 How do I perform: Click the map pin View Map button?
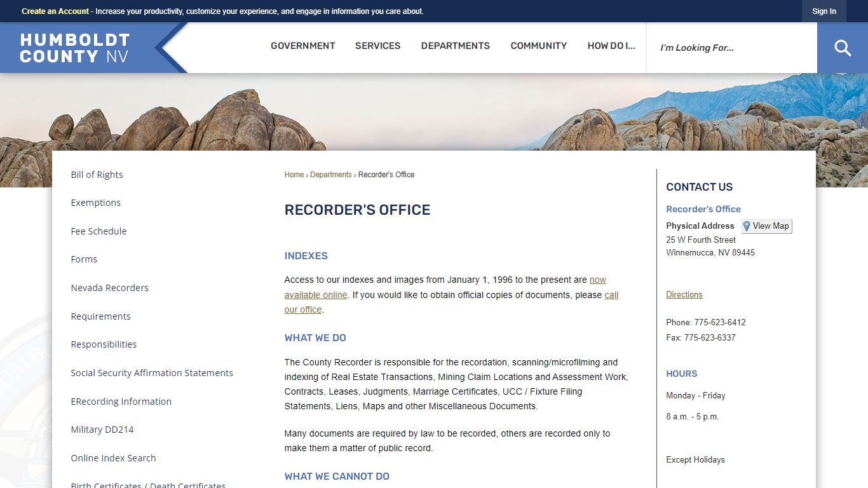click(766, 226)
